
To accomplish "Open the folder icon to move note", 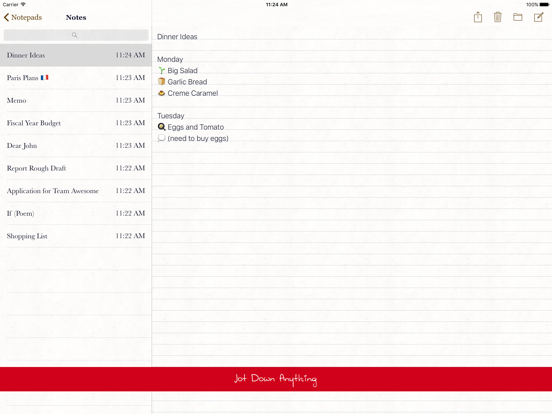I will tap(518, 17).
